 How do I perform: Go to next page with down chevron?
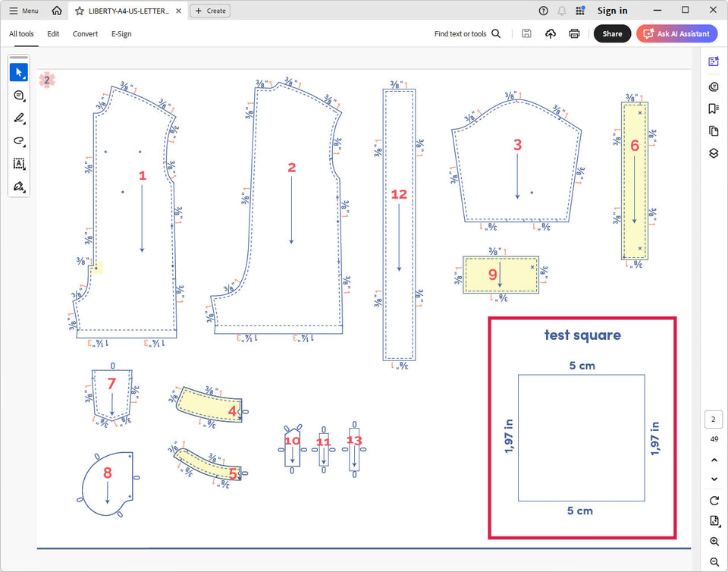coord(714,479)
